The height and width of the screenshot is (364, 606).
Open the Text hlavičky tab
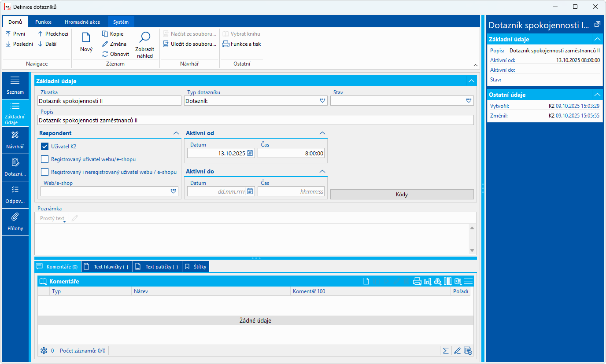coord(107,267)
